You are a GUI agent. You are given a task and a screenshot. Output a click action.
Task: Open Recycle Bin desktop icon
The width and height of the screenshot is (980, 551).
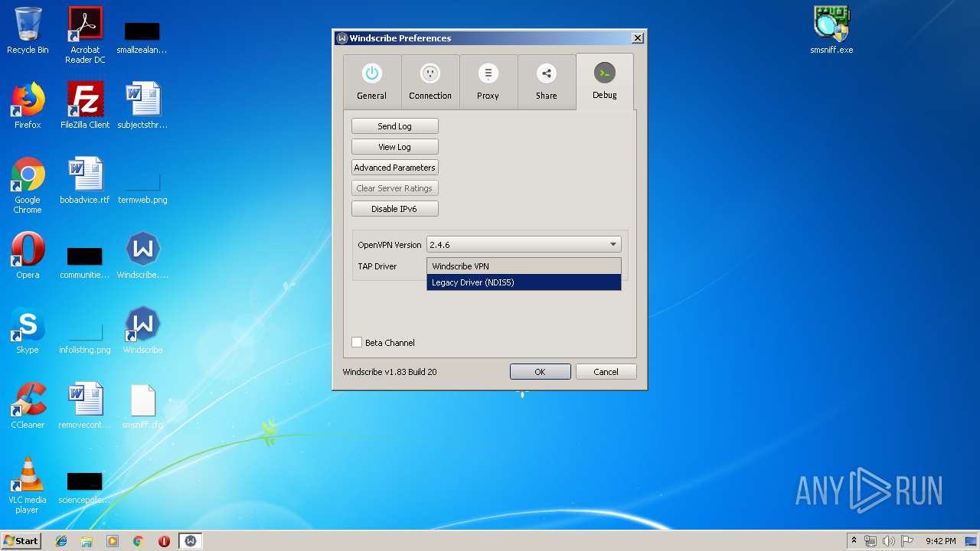[x=28, y=31]
